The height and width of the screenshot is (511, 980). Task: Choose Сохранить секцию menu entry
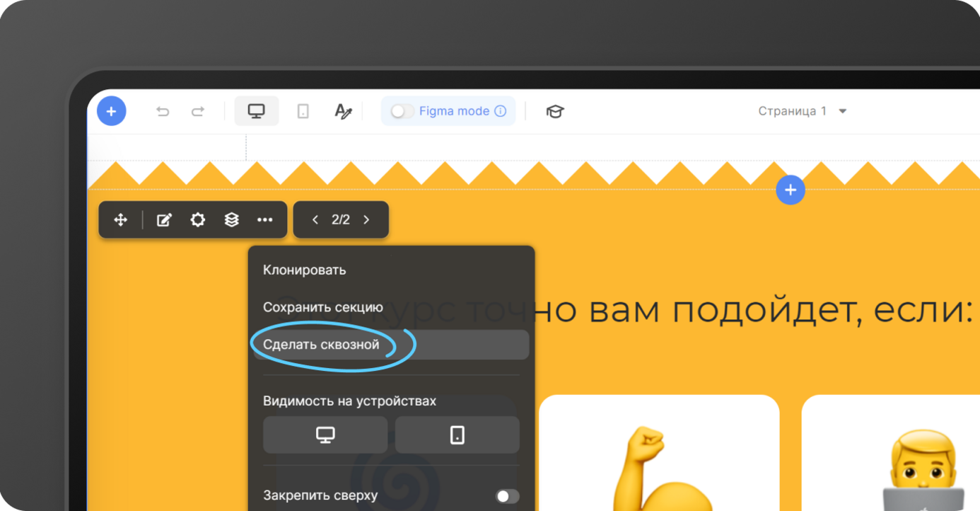pos(391,307)
